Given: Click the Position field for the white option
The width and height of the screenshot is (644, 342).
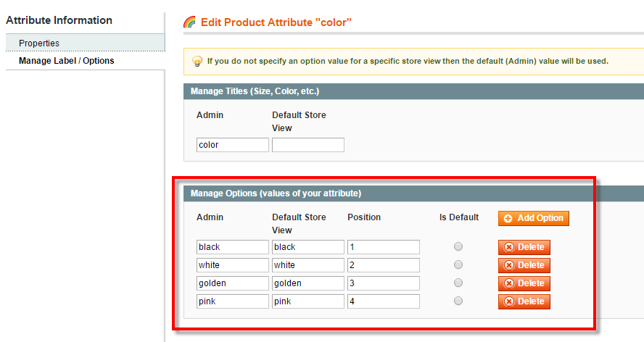Looking at the screenshot, I should (x=383, y=265).
